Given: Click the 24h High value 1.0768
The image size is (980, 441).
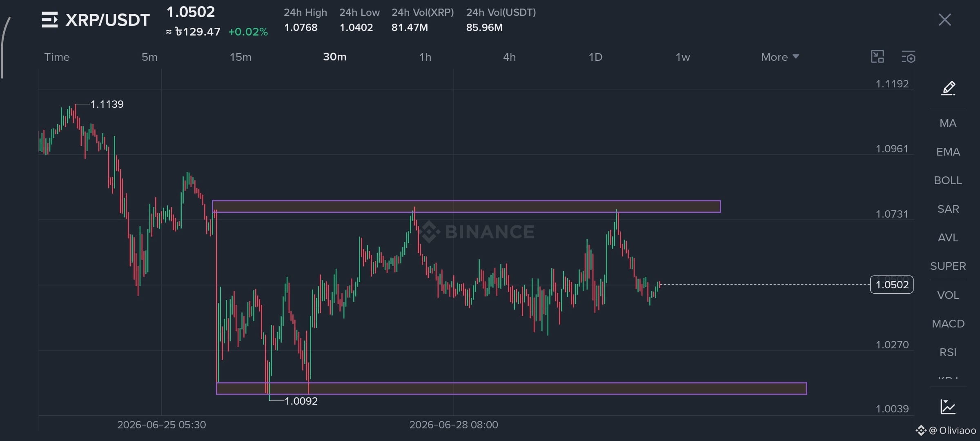Looking at the screenshot, I should pos(301,28).
